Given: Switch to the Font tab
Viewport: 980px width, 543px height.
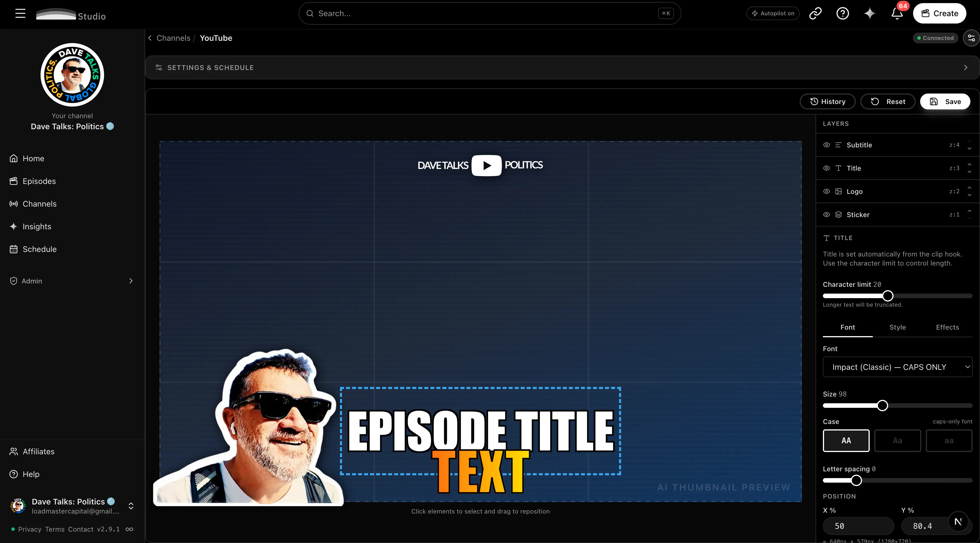Looking at the screenshot, I should (848, 327).
